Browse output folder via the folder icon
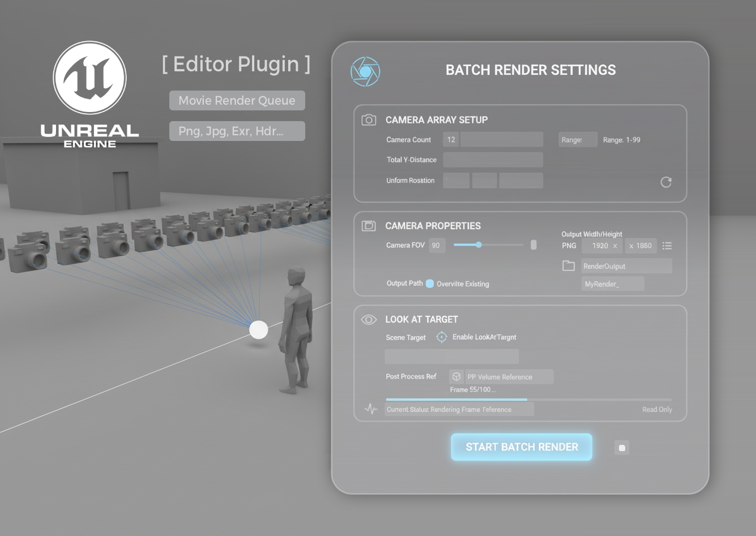 tap(569, 265)
